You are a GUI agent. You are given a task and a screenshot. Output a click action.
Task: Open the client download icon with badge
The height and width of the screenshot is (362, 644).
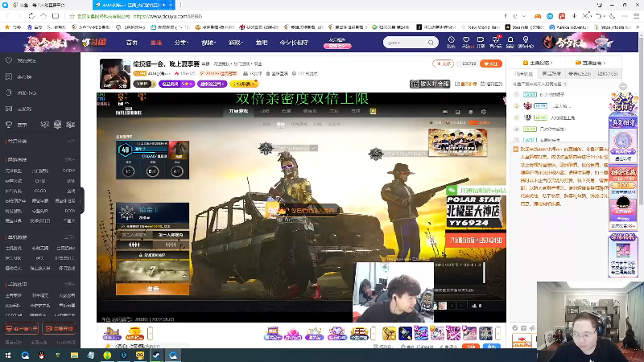click(496, 39)
